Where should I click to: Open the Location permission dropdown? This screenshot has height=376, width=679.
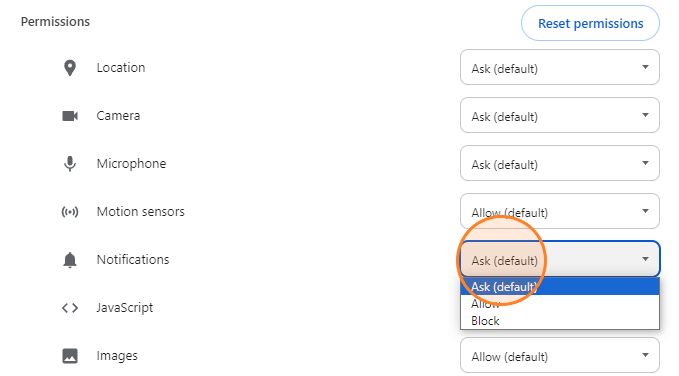pos(559,67)
